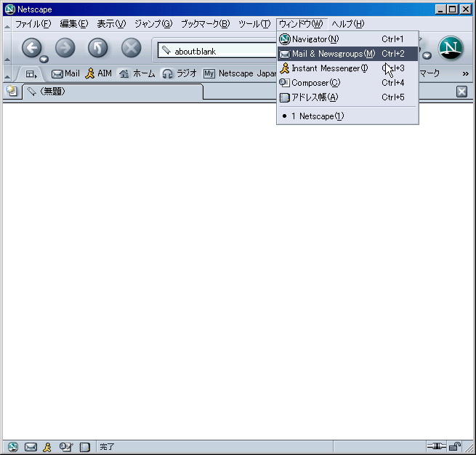Open Address Book from the status bar icon

(84, 447)
